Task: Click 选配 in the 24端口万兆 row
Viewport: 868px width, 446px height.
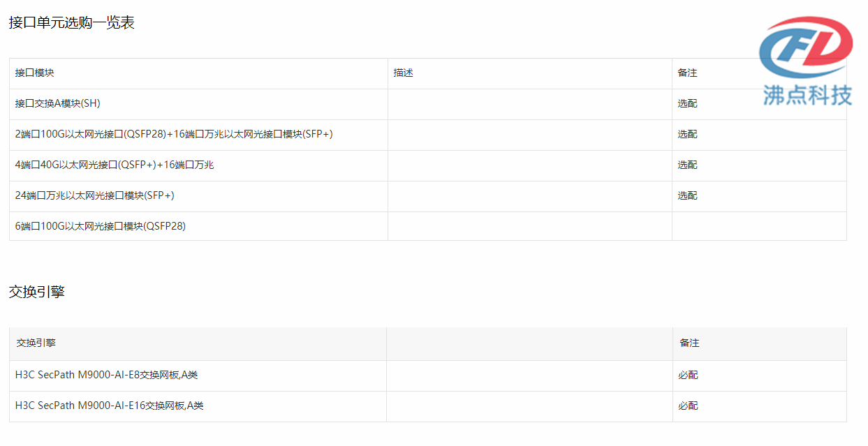Action: point(687,195)
